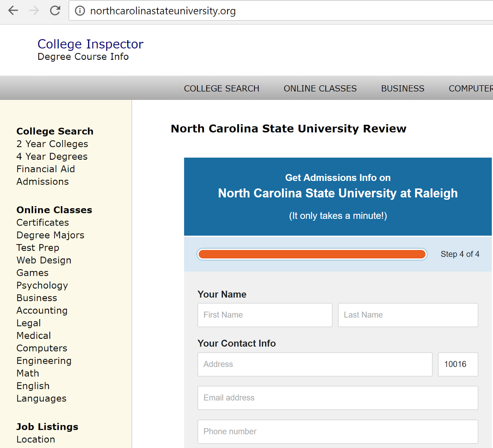Screen dimensions: 493x448
Task: Open the Web Design sidebar link
Action: coord(44,260)
